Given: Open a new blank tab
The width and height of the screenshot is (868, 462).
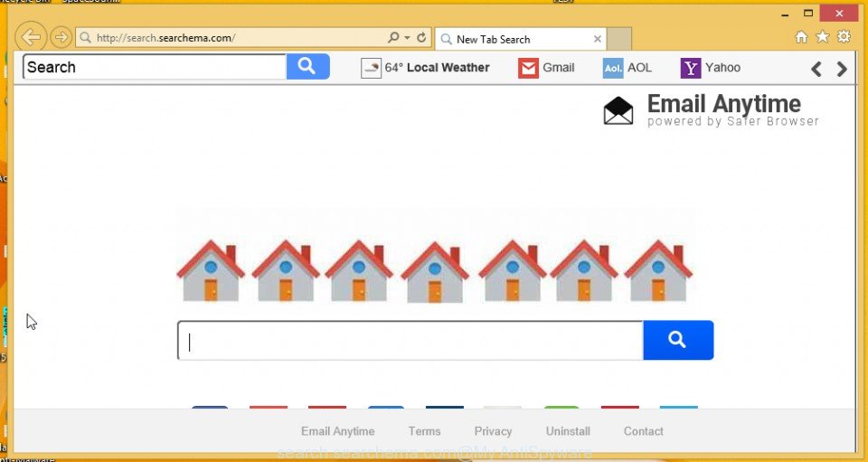Looking at the screenshot, I should tap(619, 39).
